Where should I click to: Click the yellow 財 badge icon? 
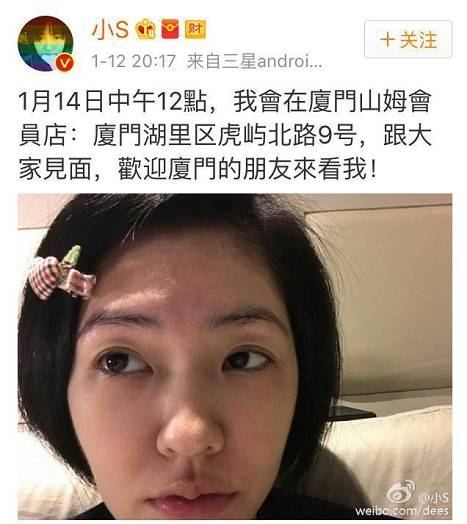(195, 29)
